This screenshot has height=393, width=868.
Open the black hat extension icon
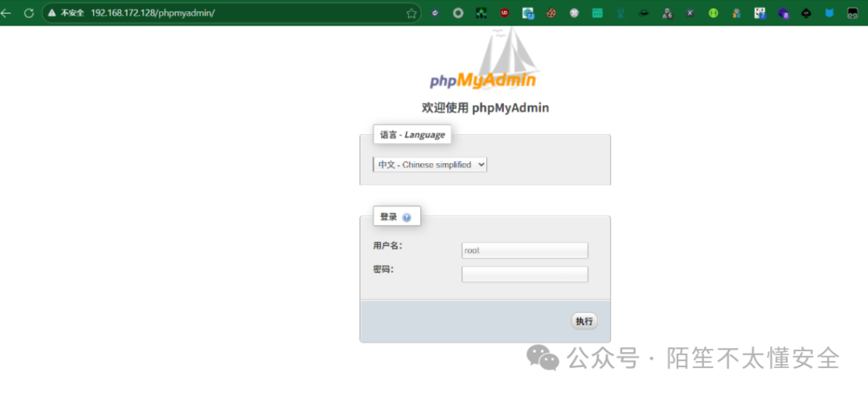[643, 14]
